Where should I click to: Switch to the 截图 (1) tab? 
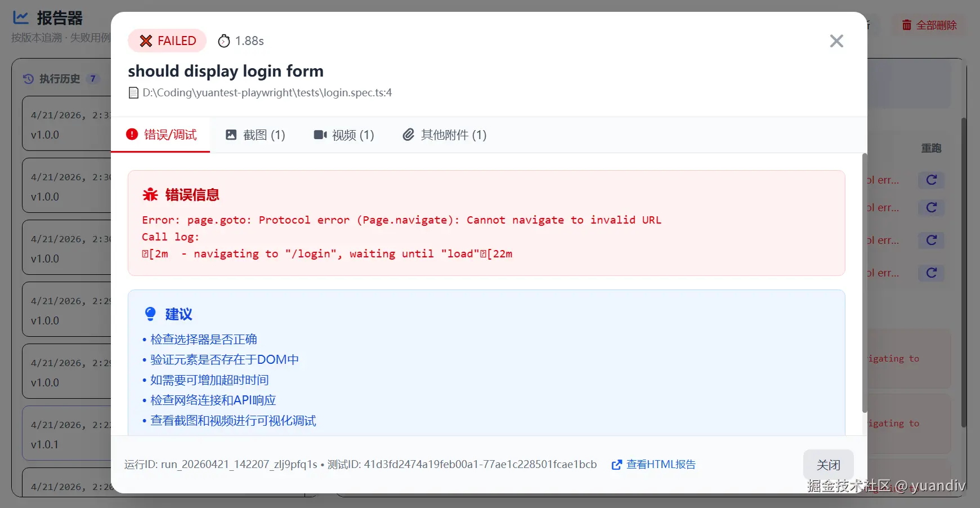[255, 135]
